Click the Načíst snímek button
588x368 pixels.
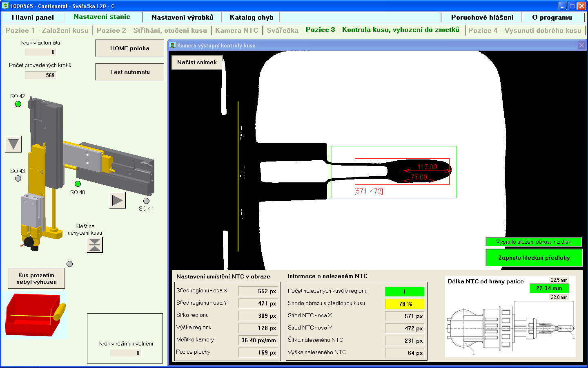tap(197, 62)
